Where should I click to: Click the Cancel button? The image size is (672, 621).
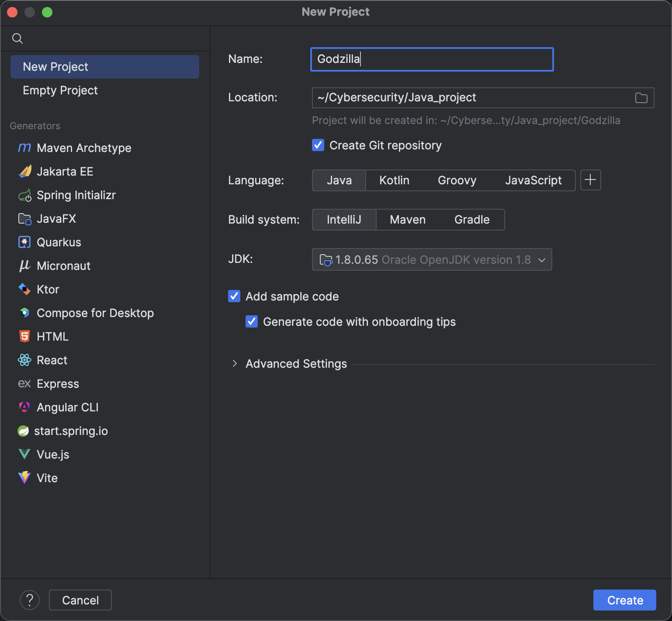point(80,600)
